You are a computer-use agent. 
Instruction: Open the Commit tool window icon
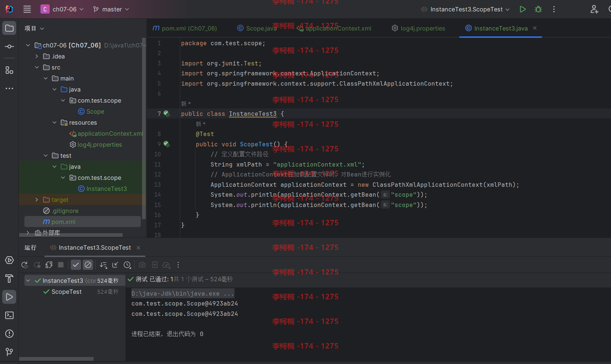pyautogui.click(x=9, y=47)
